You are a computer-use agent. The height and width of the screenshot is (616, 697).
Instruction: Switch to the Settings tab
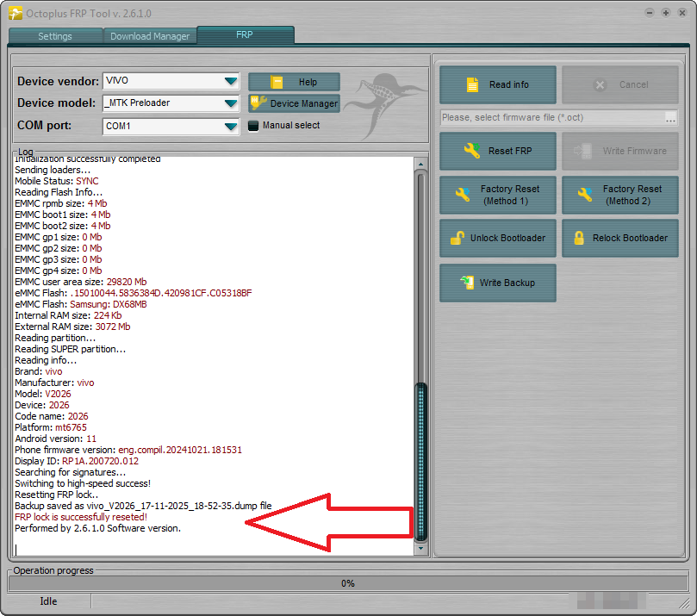(55, 36)
